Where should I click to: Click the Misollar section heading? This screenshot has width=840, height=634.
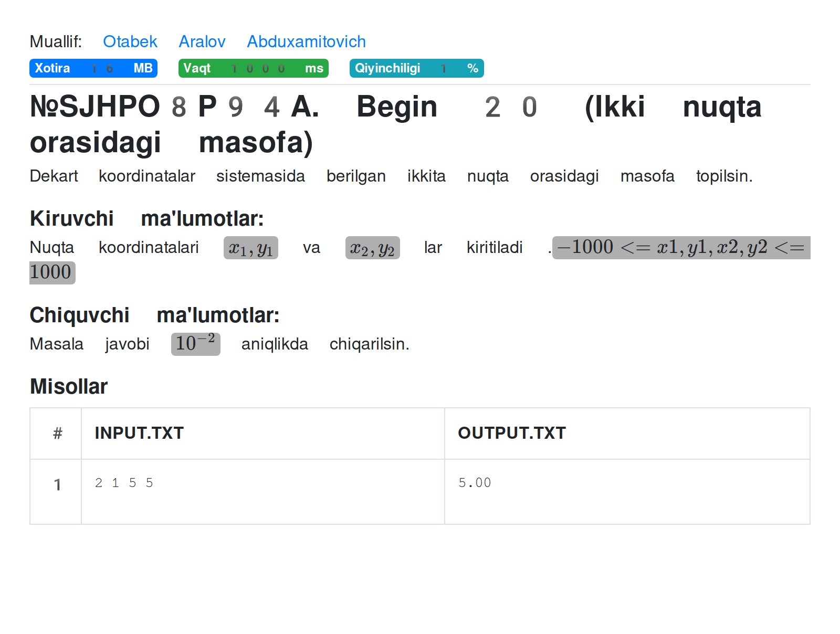pyautogui.click(x=68, y=386)
